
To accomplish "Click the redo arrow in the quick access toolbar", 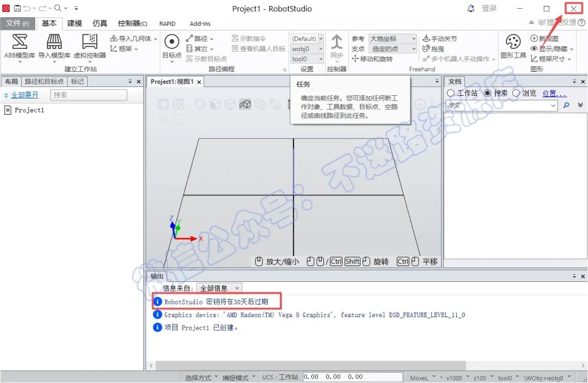I will 42,8.
